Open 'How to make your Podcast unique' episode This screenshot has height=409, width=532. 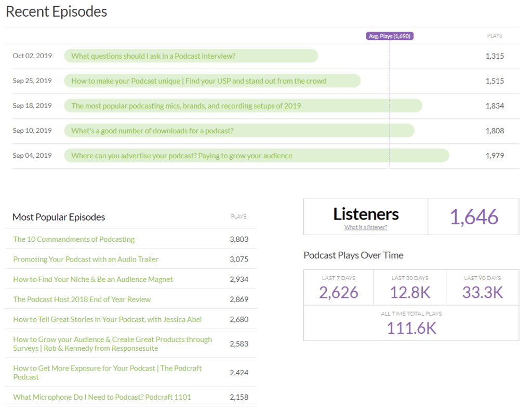tap(198, 81)
